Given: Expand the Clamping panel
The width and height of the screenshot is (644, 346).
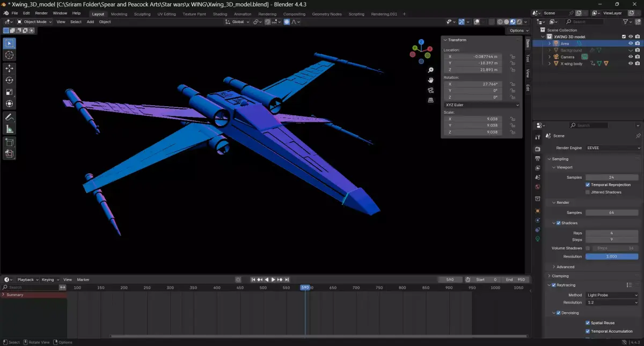Looking at the screenshot, I should (x=560, y=276).
